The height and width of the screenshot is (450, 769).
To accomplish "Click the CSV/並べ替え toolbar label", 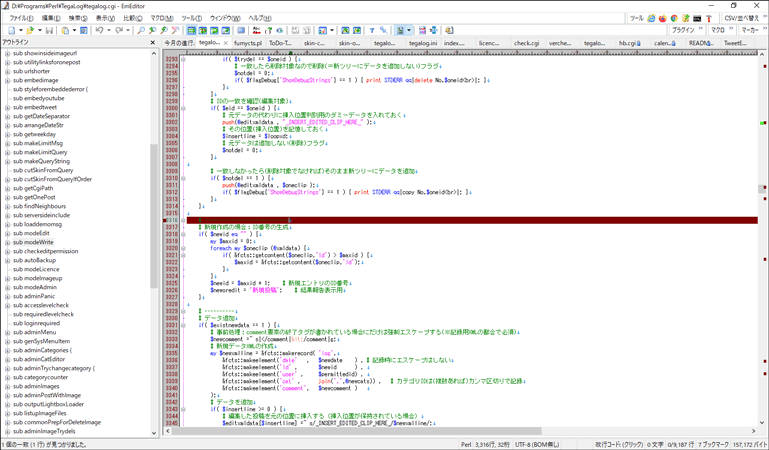I will pos(742,18).
